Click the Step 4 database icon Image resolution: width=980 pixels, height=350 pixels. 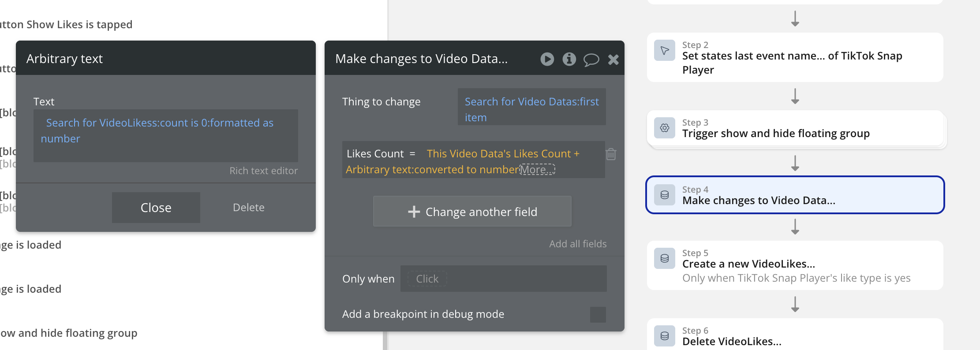pos(665,195)
